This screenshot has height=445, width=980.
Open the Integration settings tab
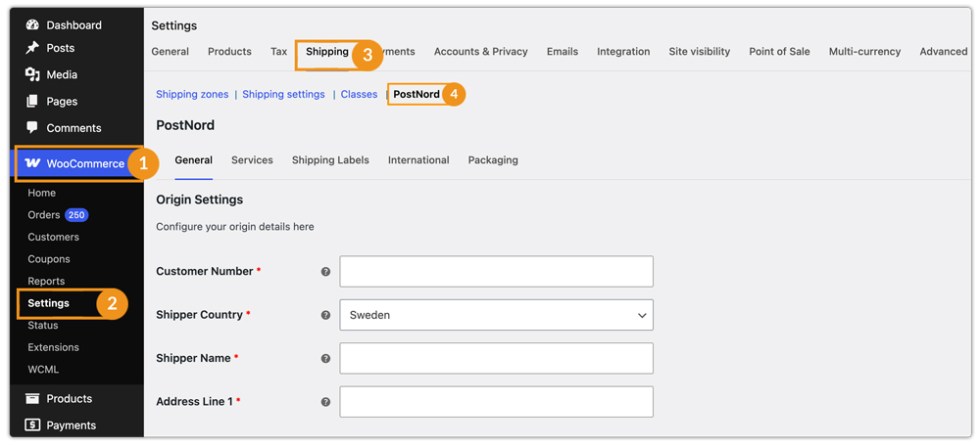pyautogui.click(x=623, y=51)
